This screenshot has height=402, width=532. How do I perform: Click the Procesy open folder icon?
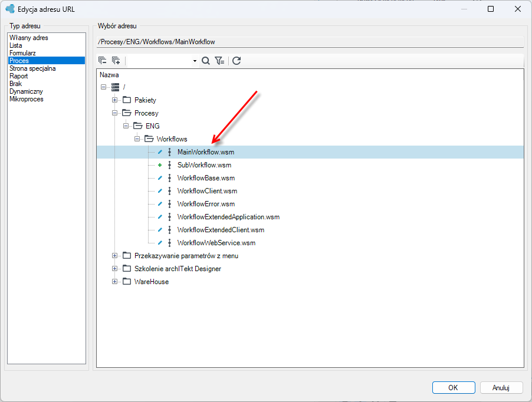[x=127, y=113]
